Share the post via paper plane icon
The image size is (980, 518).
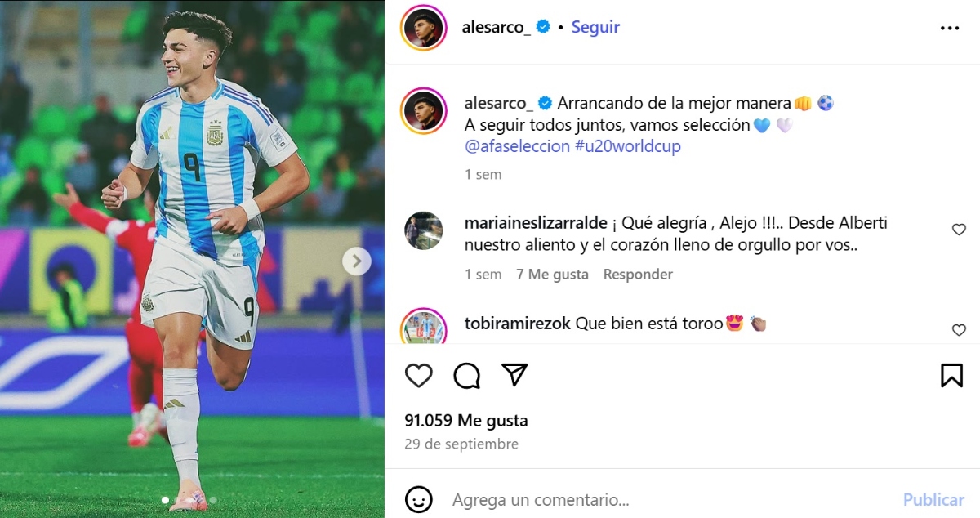(x=514, y=375)
